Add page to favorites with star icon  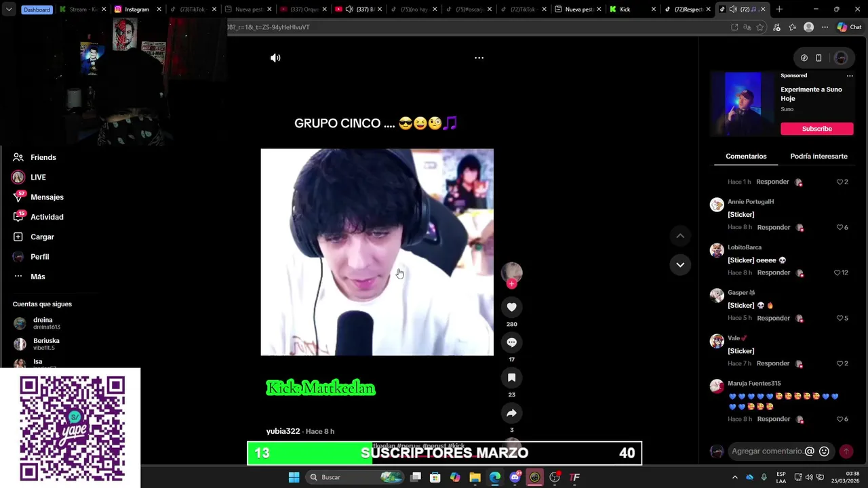click(760, 27)
